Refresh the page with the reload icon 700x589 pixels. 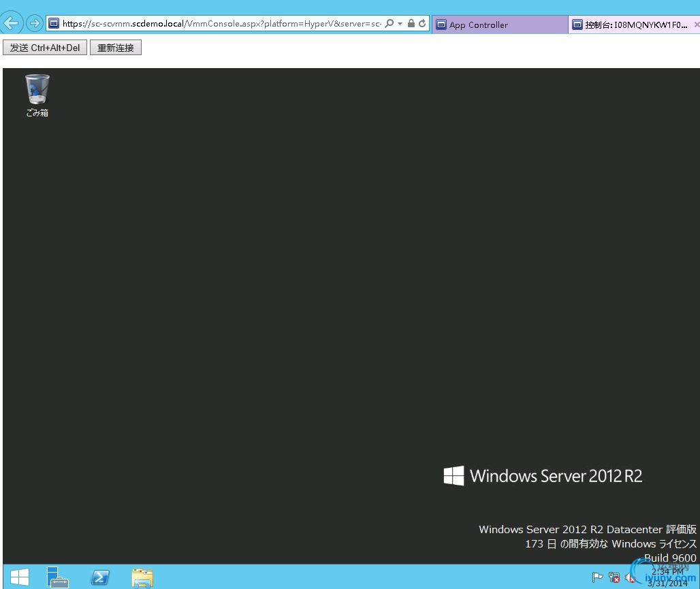[x=422, y=23]
